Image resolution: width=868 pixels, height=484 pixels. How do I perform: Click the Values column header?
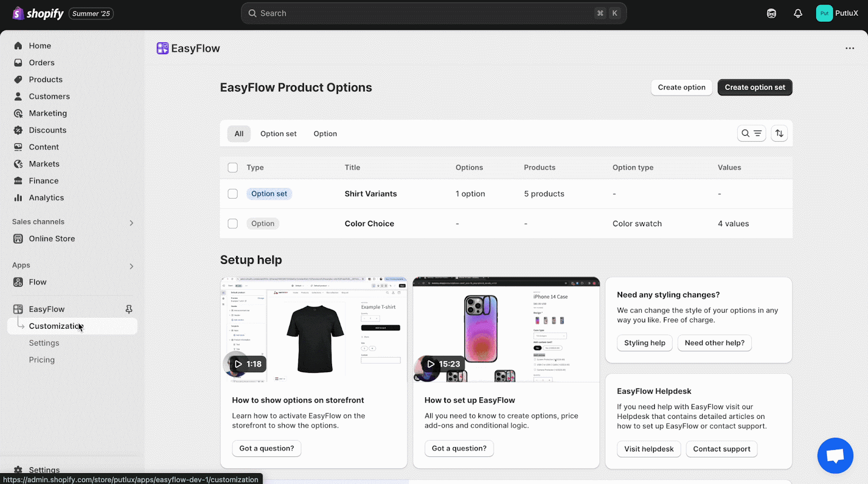click(x=729, y=168)
